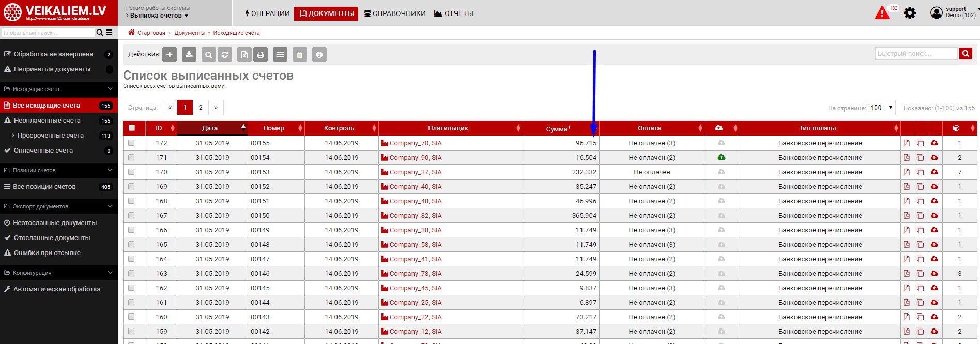Image resolution: width=980 pixels, height=344 pixels.
Task: Click the Быстрый поиск quick search field
Action: click(x=916, y=54)
